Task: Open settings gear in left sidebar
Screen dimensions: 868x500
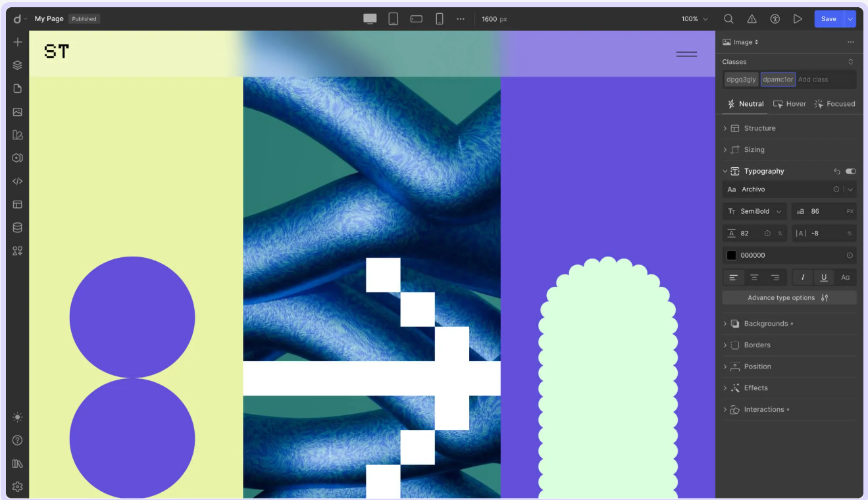Action: coord(18,487)
